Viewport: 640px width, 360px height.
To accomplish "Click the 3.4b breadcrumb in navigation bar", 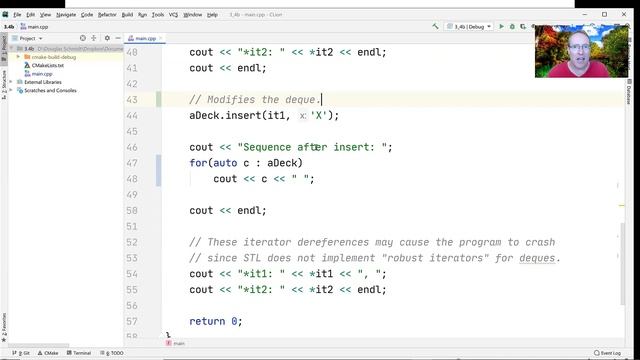I will coord(9,27).
